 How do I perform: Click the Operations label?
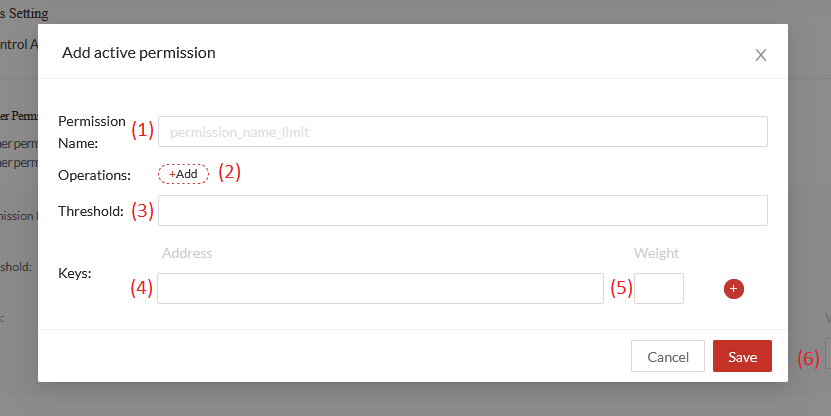(x=94, y=175)
